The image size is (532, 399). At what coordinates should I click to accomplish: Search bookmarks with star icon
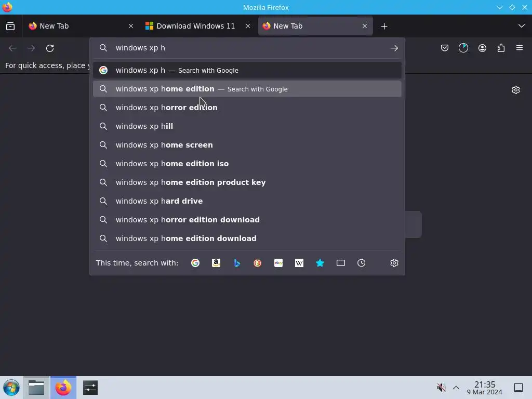[x=320, y=263]
